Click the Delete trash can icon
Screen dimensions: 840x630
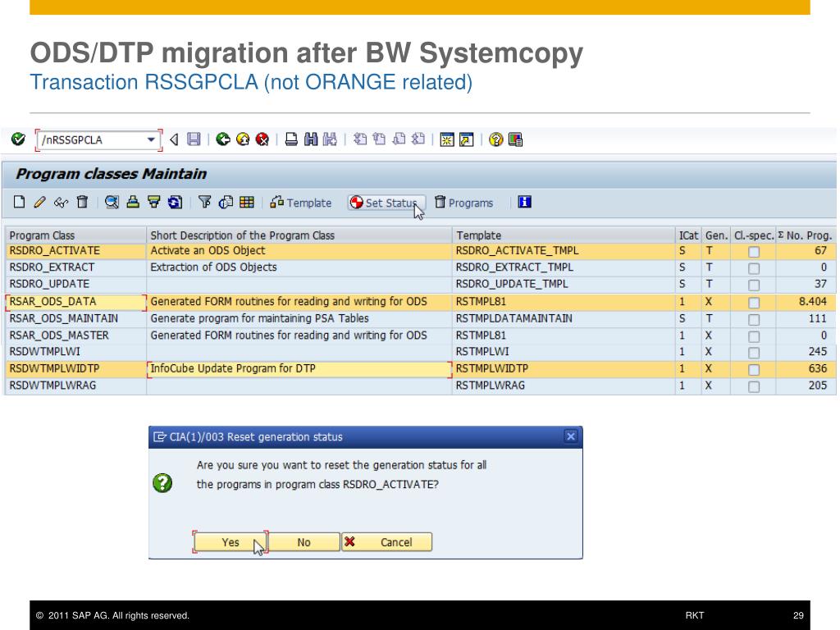[82, 202]
